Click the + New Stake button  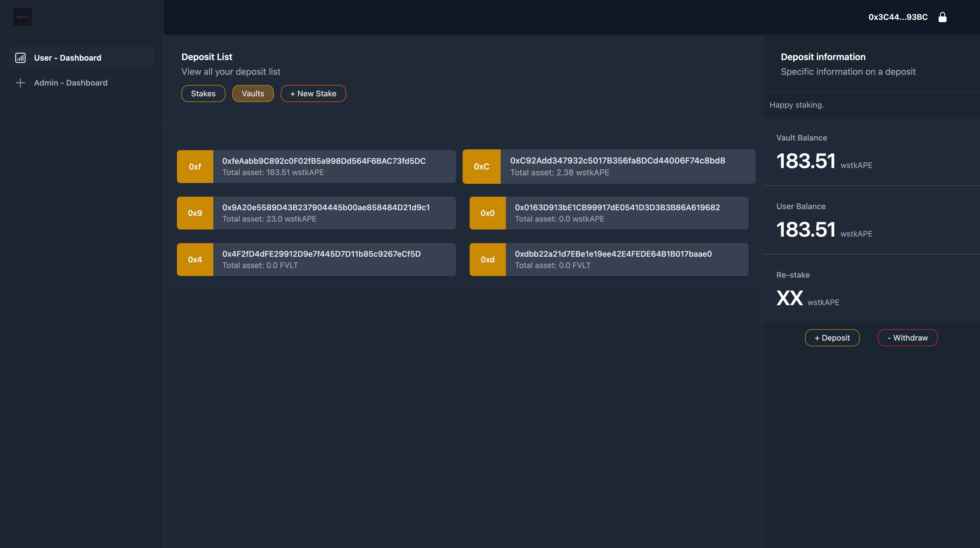pyautogui.click(x=313, y=94)
